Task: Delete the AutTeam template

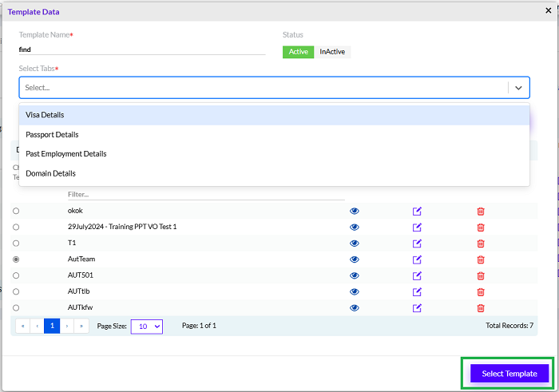Action: [481, 259]
